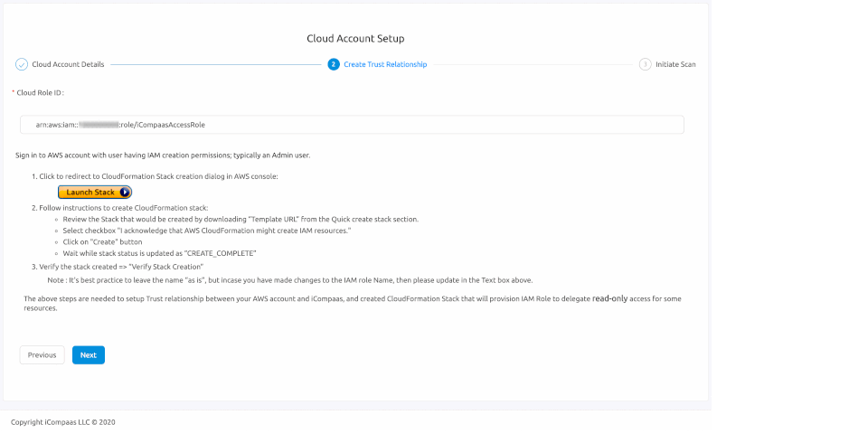This screenshot has height=443, width=868.
Task: Focus the Cloud Role ID input field
Action: (x=352, y=125)
